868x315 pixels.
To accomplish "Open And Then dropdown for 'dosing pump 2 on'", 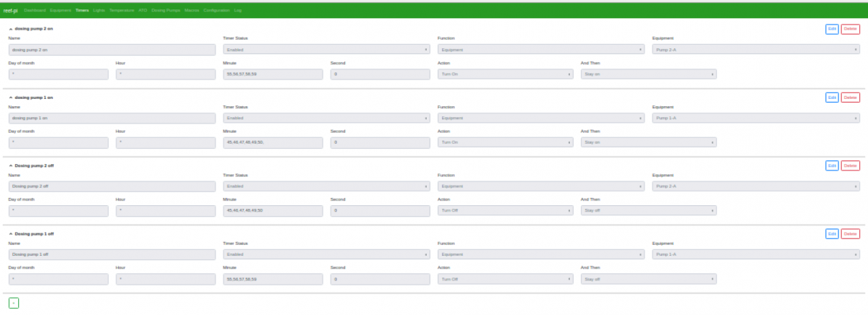I will 649,74.
